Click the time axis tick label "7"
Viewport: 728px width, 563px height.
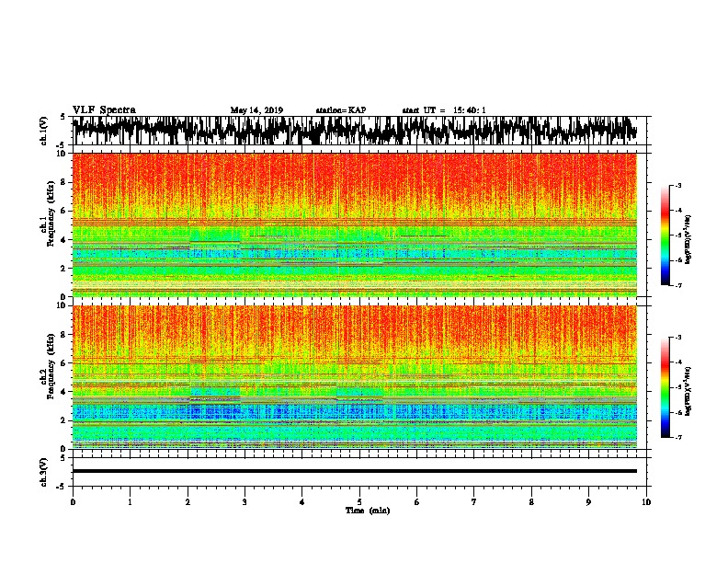point(474,502)
